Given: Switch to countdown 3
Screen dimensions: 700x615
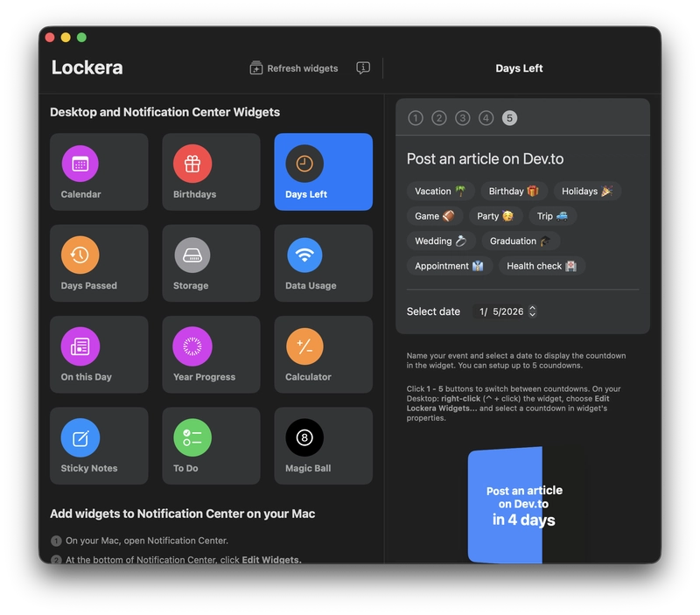Looking at the screenshot, I should (463, 118).
